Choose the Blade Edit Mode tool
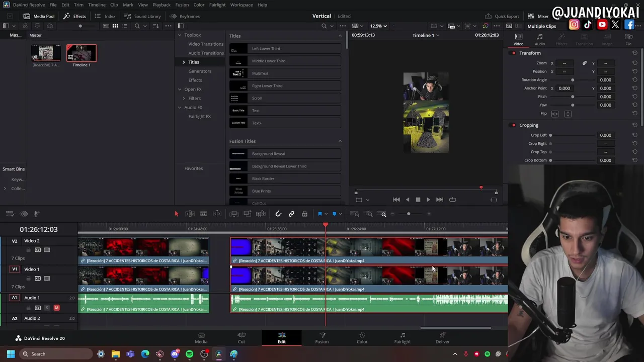 (203, 214)
